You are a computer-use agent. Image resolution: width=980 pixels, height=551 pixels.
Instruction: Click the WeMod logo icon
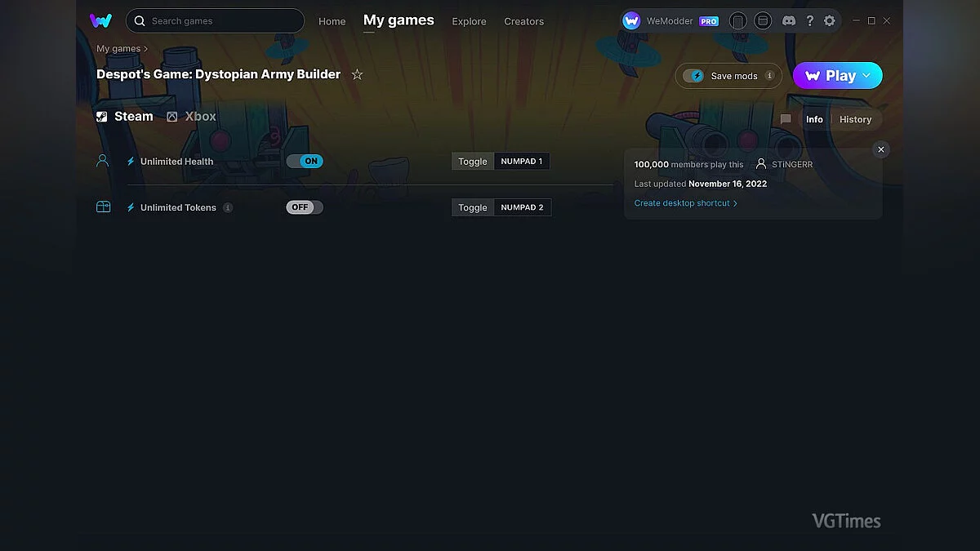(101, 20)
